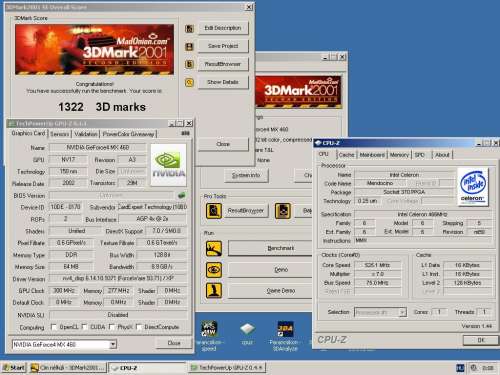This screenshot has width=500, height=375.
Task: Click the Mendocino Code Name value
Action: point(380,183)
